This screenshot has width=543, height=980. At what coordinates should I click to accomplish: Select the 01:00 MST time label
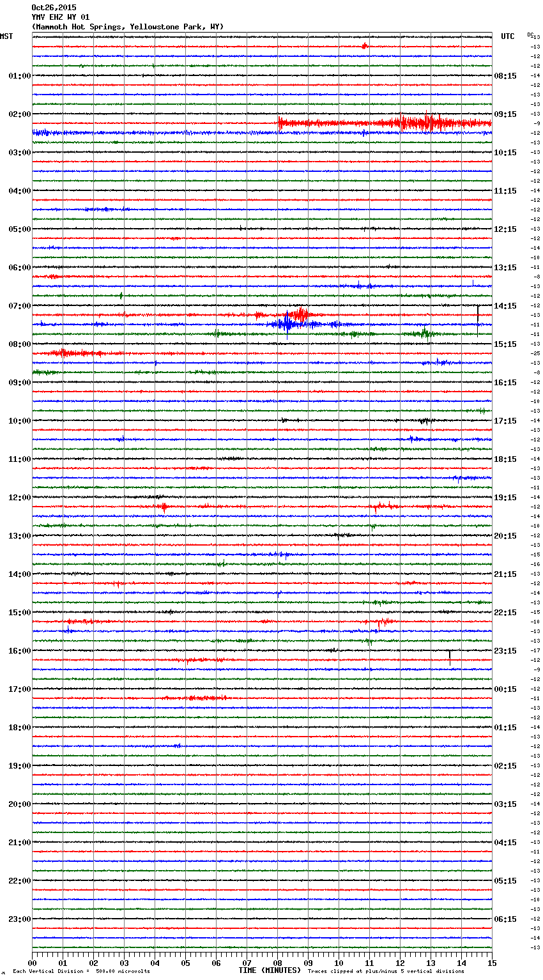(19, 75)
